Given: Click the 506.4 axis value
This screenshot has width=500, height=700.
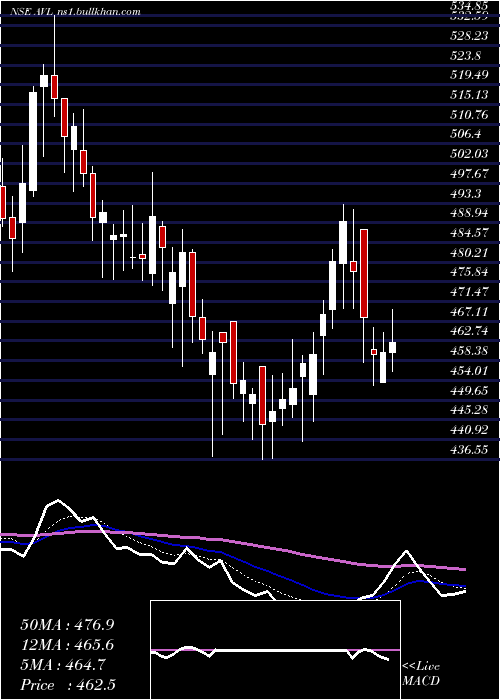Looking at the screenshot, I should (x=466, y=134).
